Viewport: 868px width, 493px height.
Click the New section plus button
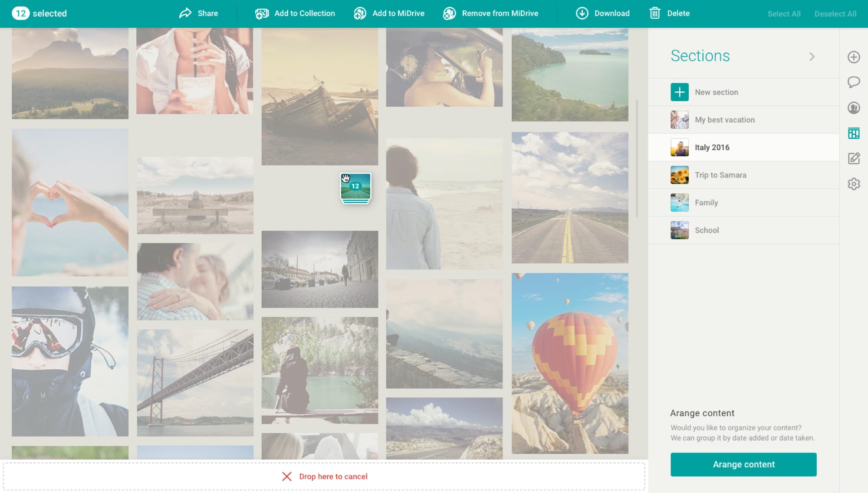tap(679, 92)
